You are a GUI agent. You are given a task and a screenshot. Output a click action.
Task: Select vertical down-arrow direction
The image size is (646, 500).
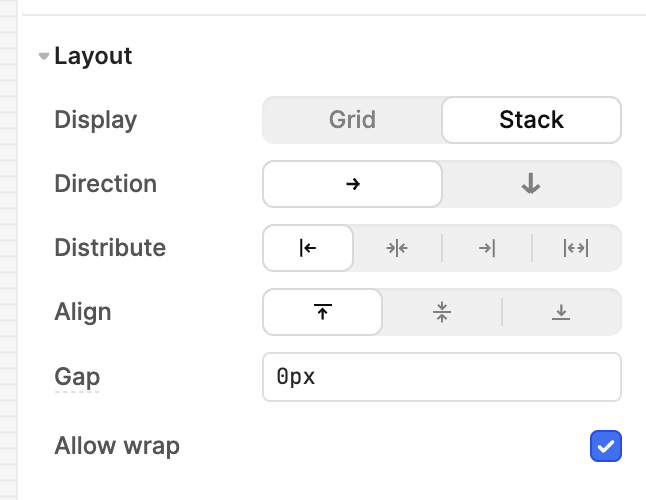coord(531,184)
